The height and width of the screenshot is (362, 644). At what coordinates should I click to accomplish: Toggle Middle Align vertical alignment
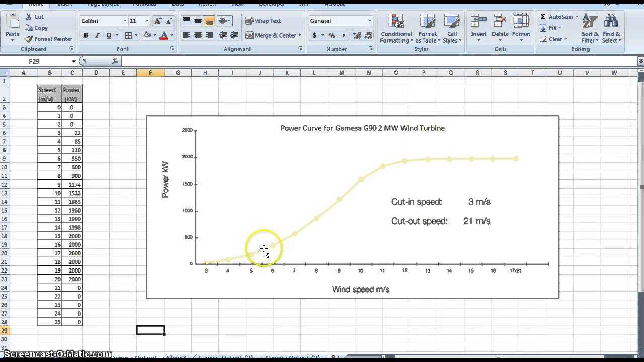(x=198, y=21)
